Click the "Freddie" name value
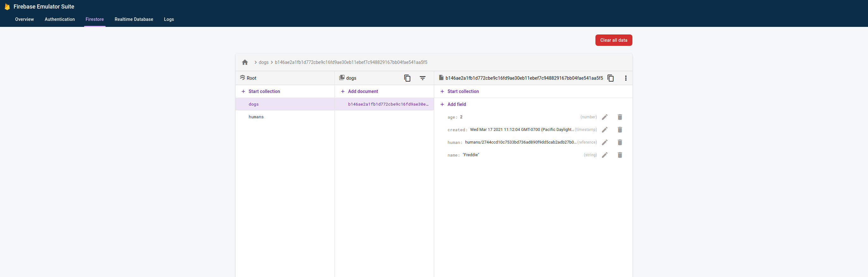The image size is (868, 277). [x=471, y=155]
